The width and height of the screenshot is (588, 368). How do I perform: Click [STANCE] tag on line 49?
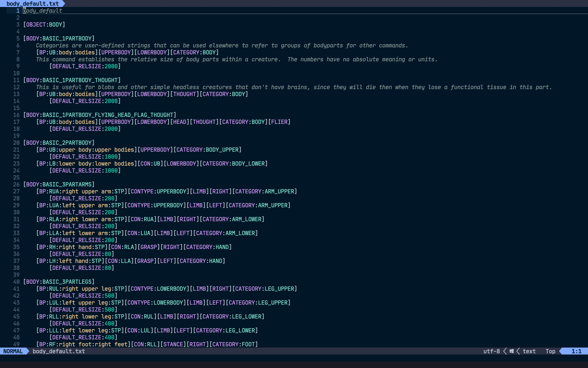(x=173, y=344)
